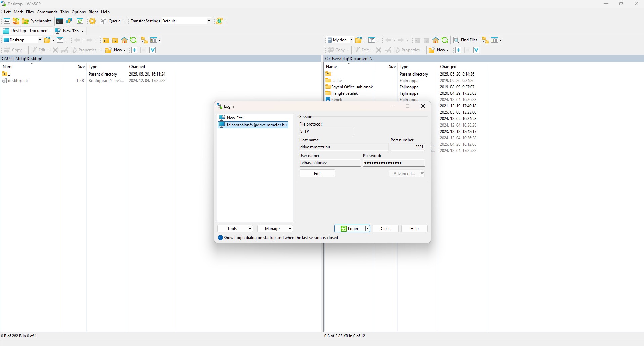Click left panel Select Files plus icon

point(134,50)
